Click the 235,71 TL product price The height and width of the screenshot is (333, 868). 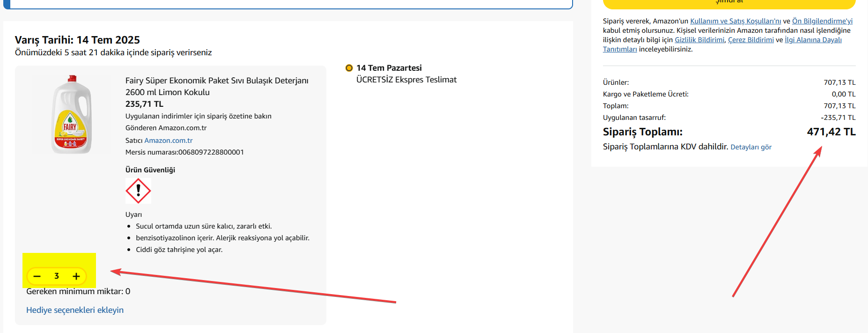[x=144, y=104]
